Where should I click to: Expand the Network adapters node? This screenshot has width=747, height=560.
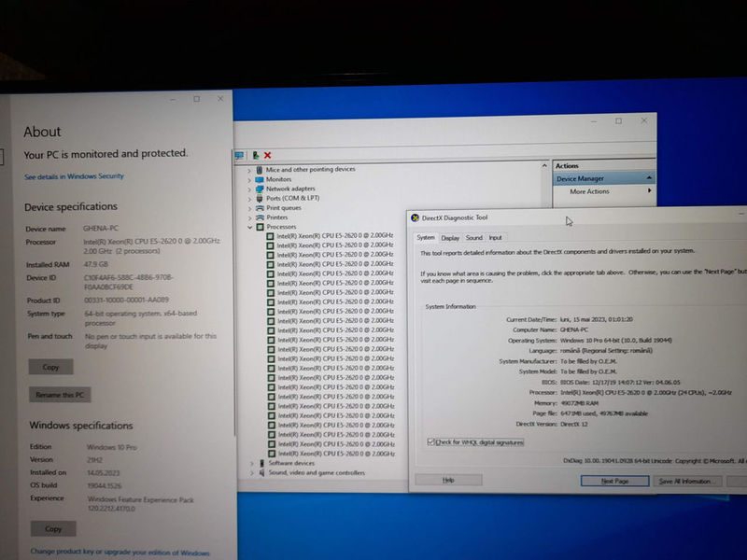tap(249, 189)
